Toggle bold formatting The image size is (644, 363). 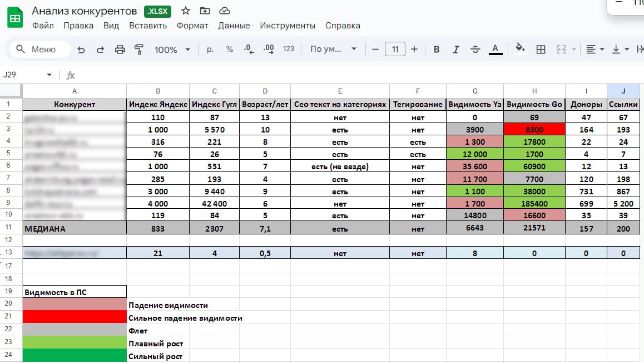[437, 50]
